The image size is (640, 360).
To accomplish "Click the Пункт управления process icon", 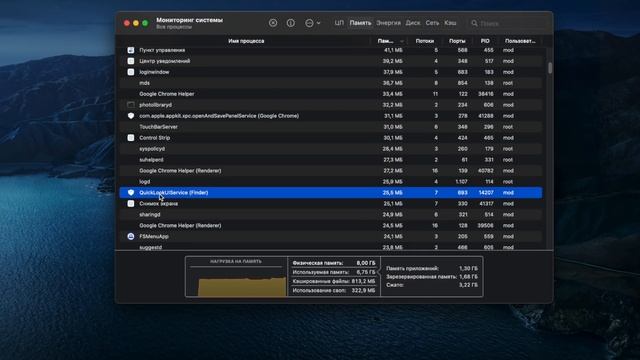I will [131, 50].
